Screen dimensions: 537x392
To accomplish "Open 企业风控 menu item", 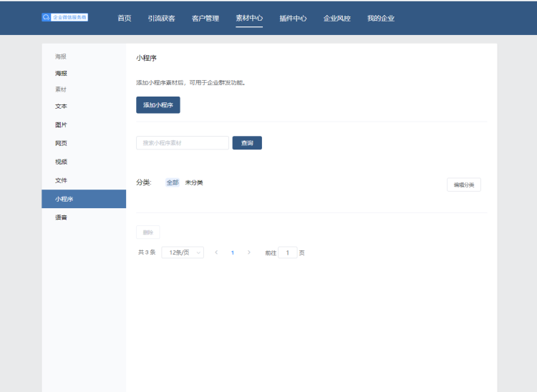I will (x=337, y=18).
